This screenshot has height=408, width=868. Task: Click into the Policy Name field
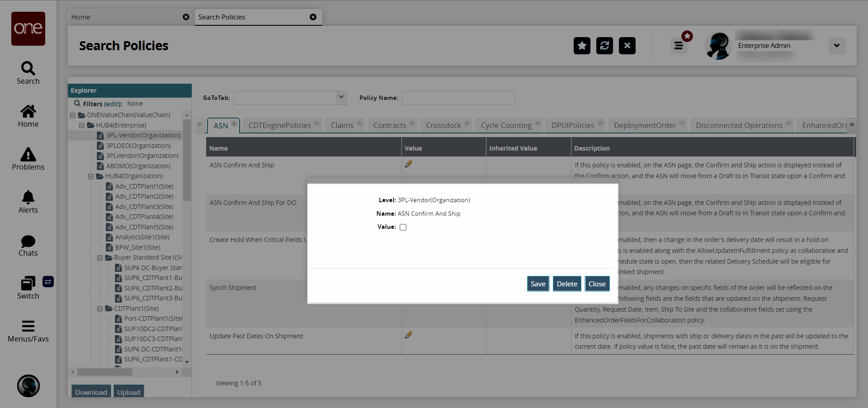458,98
